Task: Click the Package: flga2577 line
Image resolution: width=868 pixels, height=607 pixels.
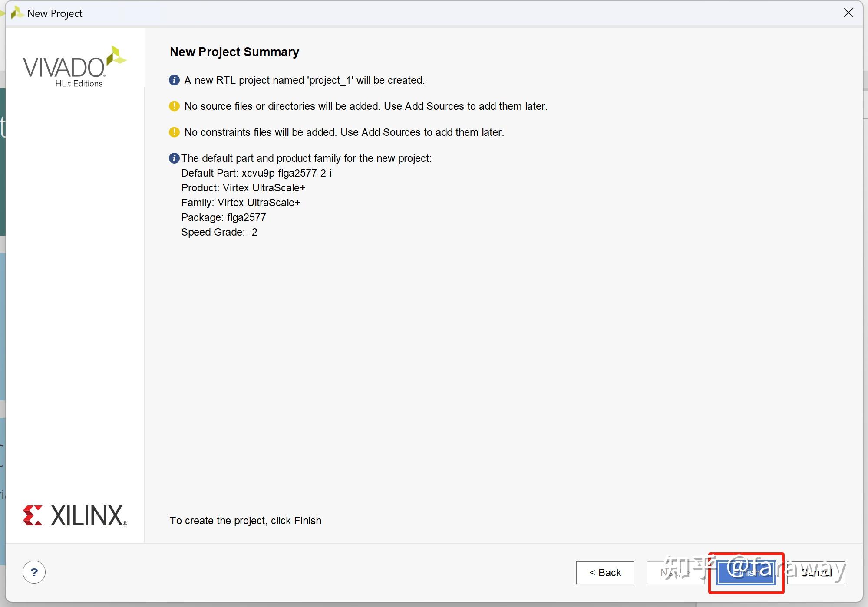Action: click(223, 217)
